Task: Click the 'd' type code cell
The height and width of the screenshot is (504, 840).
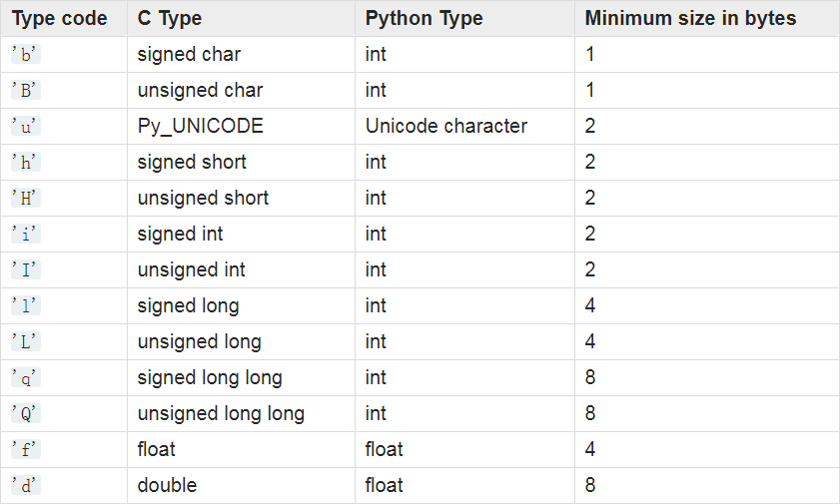Action: click(26, 486)
